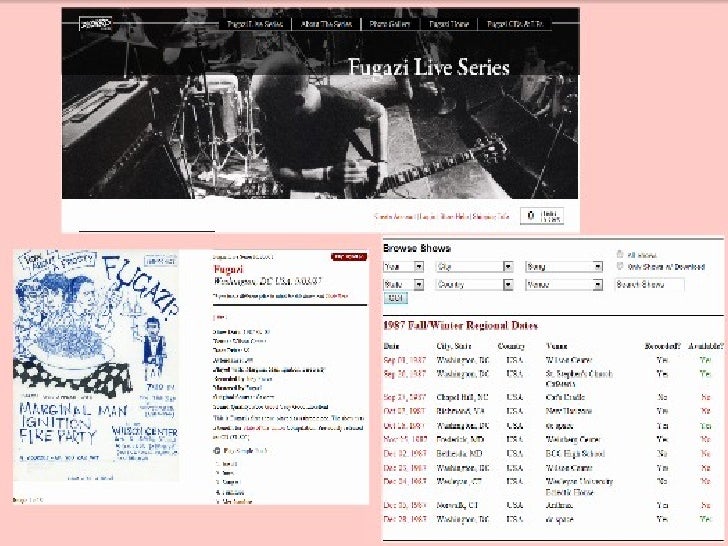728x546 pixels.
Task: Expand the City dropdown
Action: pyautogui.click(x=474, y=266)
